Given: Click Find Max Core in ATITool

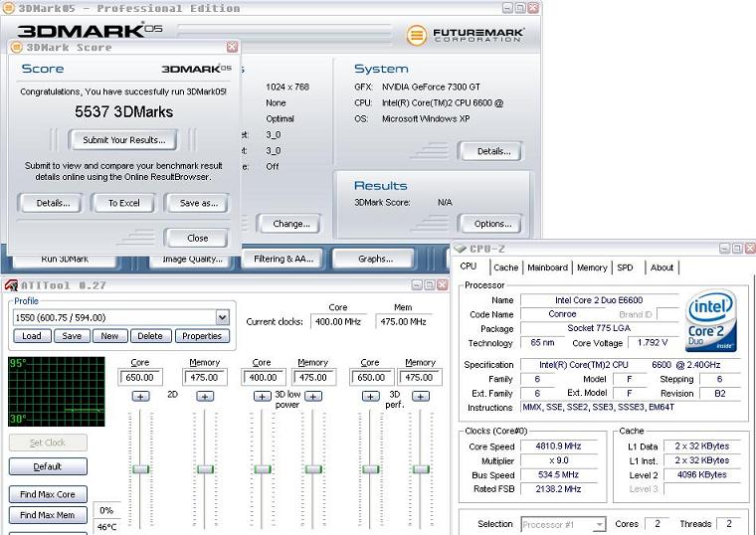Looking at the screenshot, I should point(48,494).
